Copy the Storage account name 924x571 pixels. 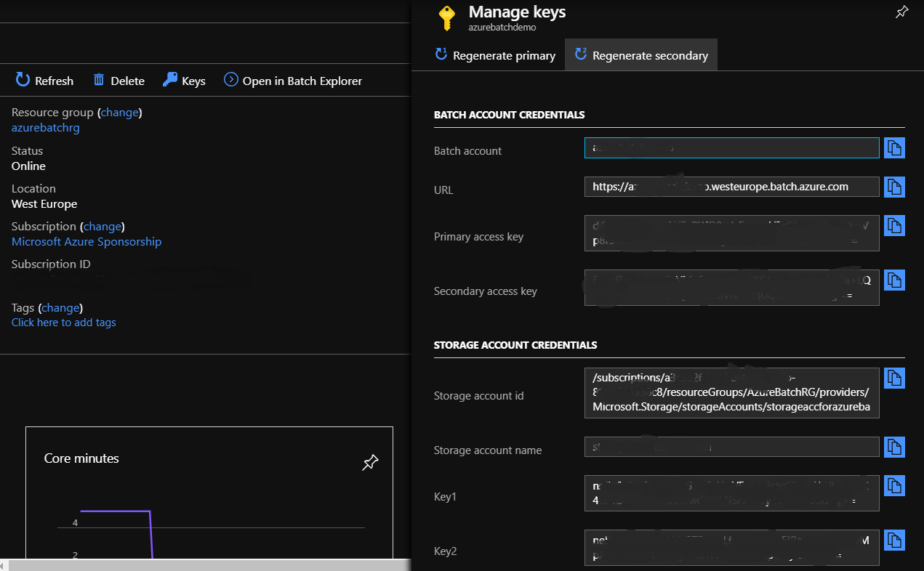point(894,447)
